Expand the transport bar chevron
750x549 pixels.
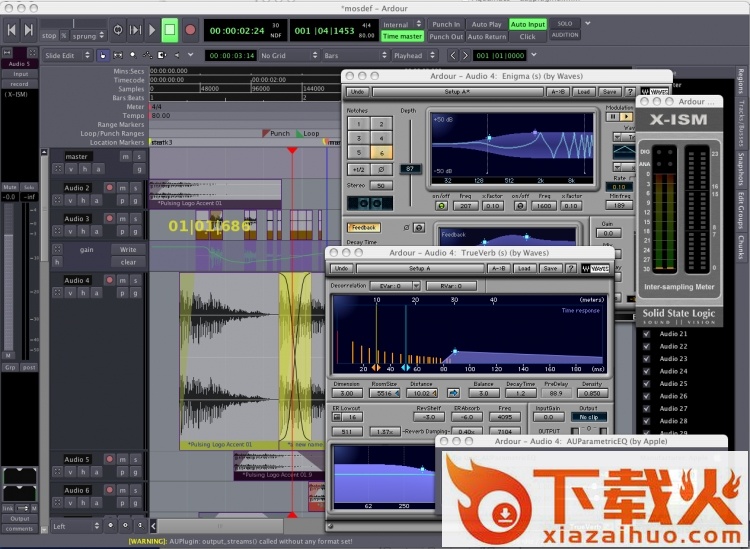point(588,23)
